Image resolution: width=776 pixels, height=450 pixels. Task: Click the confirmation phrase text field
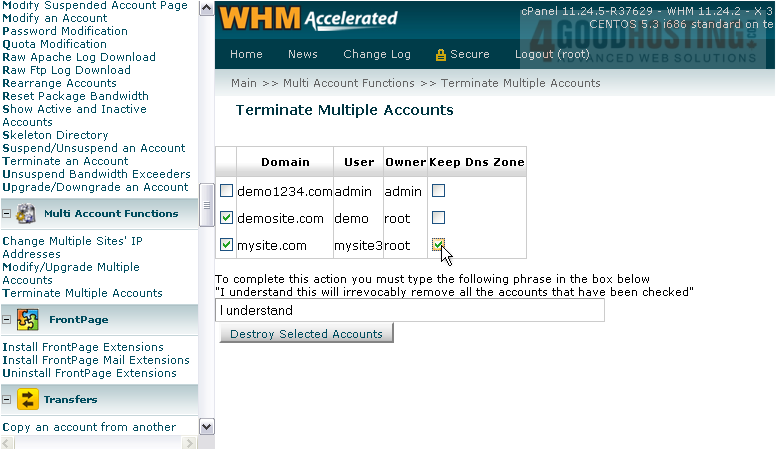click(x=410, y=311)
